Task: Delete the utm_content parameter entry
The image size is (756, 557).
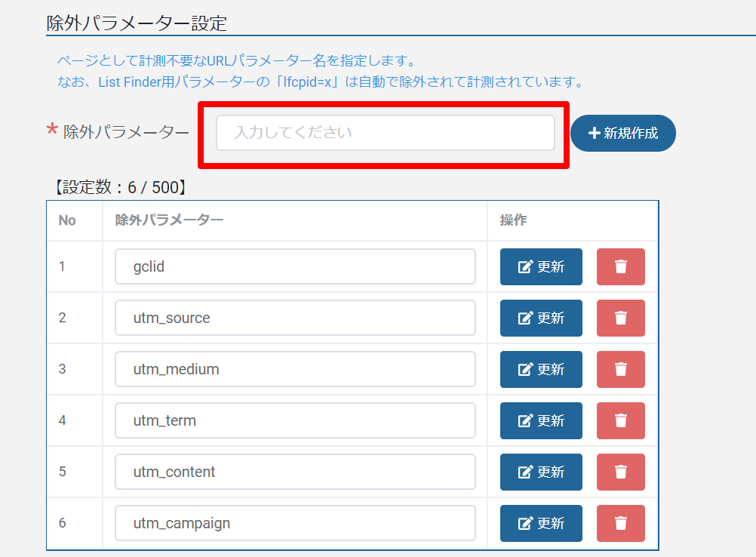Action: (620, 472)
